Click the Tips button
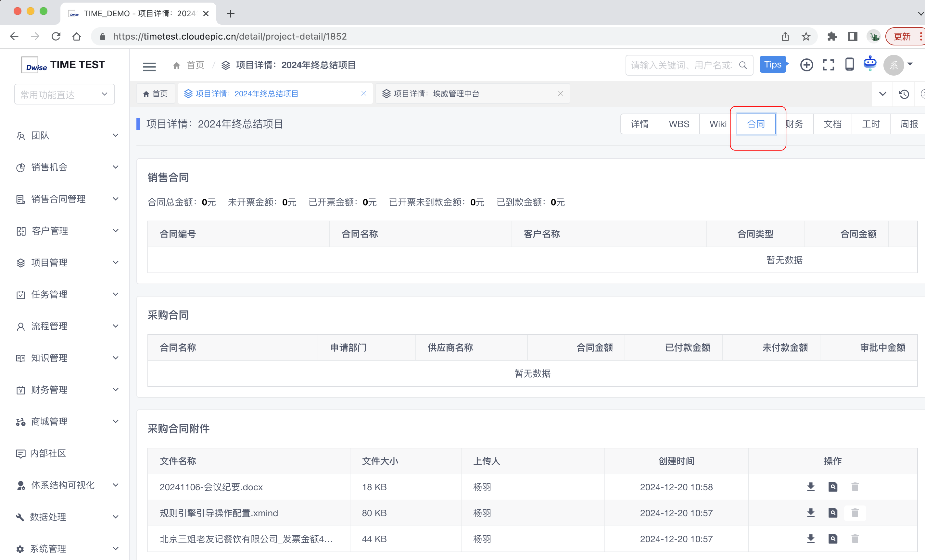This screenshot has height=560, width=925. point(773,65)
